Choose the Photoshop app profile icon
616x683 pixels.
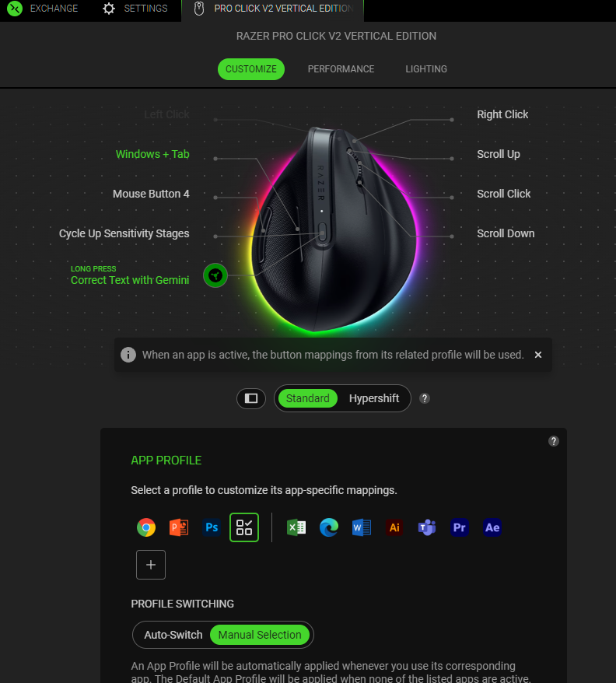[x=212, y=527]
